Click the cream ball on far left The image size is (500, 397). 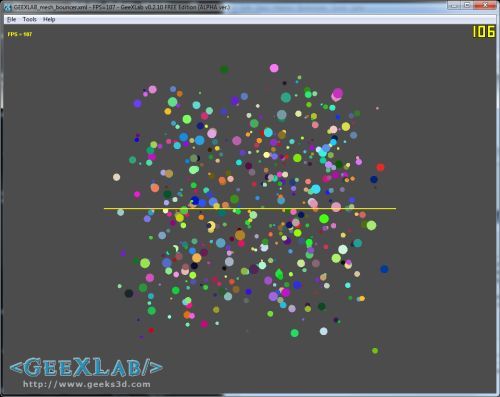click(116, 177)
